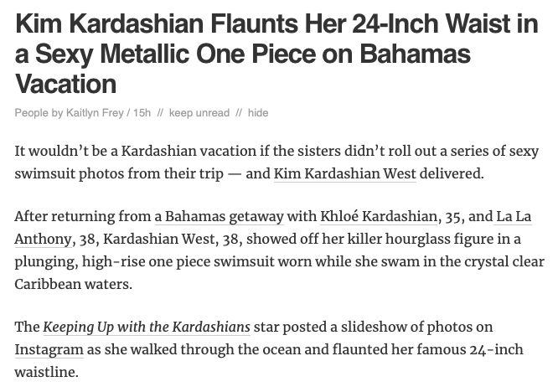Mark article with keep unread
This screenshot has height=392, width=558.
199,113
